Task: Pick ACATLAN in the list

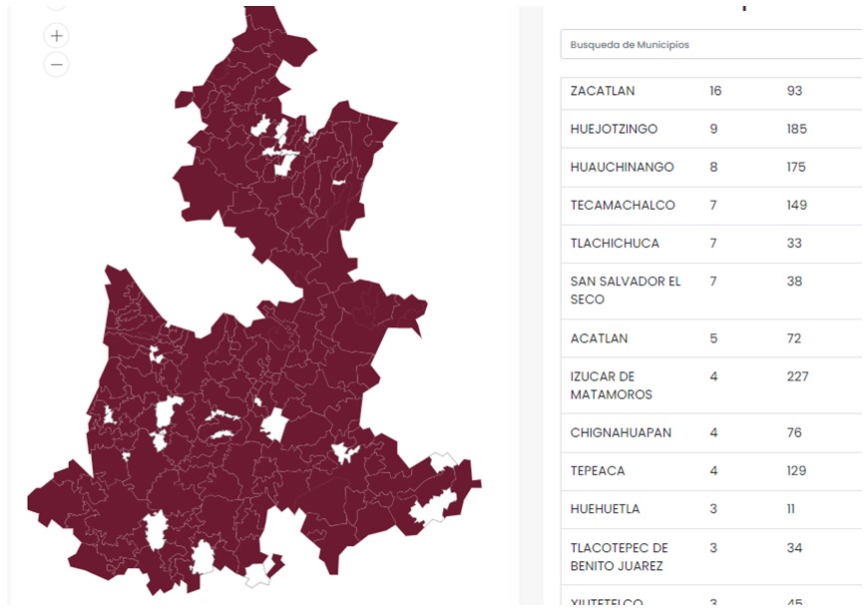Action: tap(599, 338)
